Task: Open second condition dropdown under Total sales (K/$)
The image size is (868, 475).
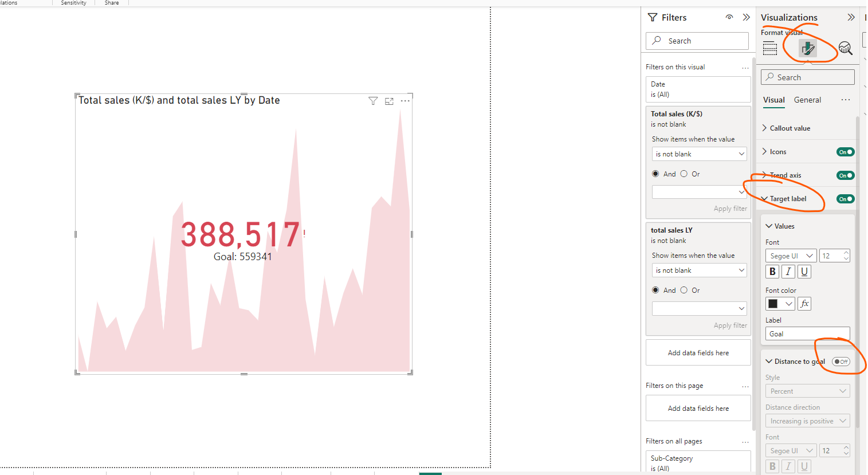Action: click(700, 192)
